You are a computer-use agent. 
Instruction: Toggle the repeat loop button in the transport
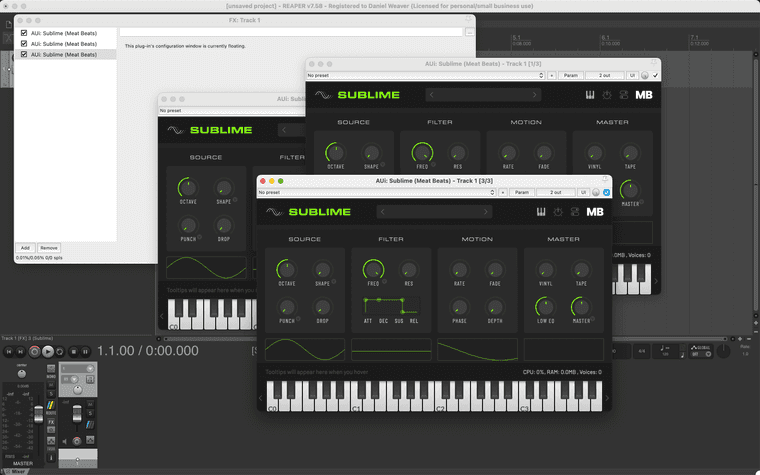point(60,351)
